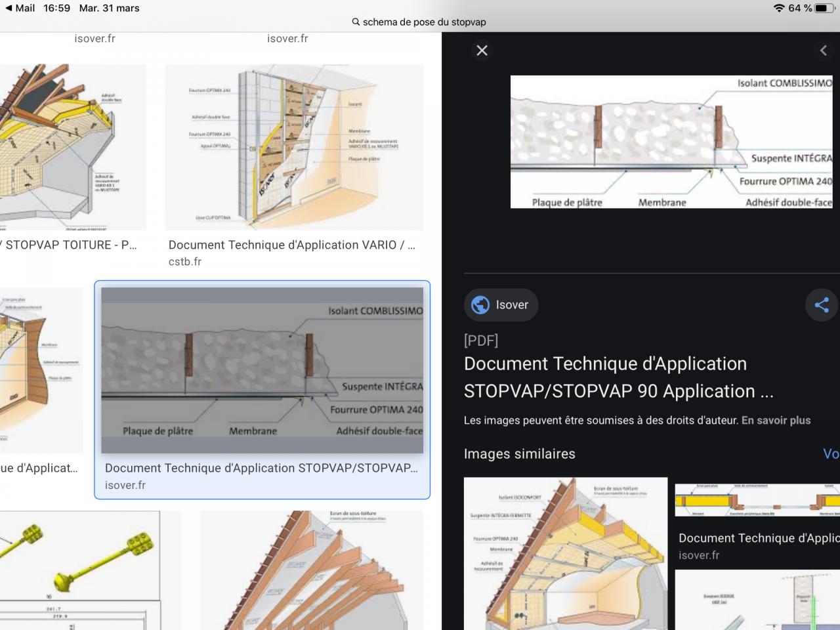Open the similar image yellow insulation section
Screen dimensions: 840x630
[x=757, y=500]
